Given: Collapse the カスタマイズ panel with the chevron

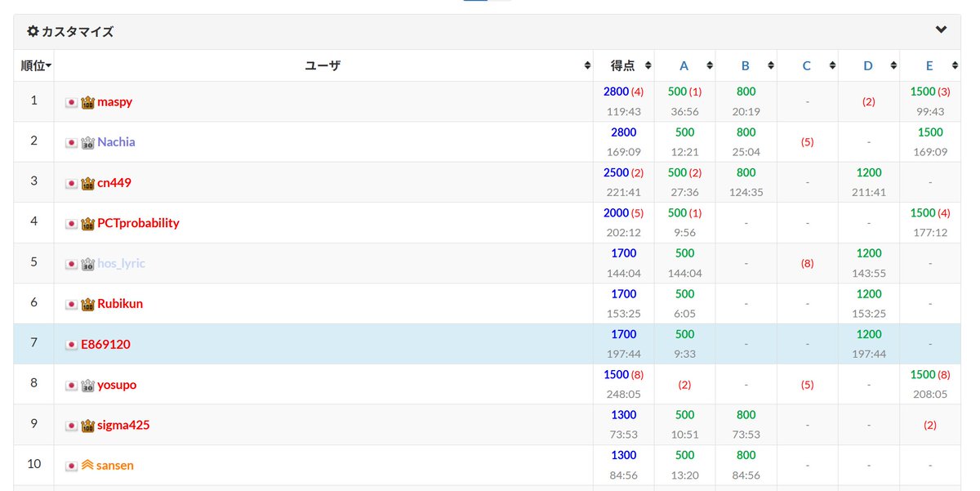Looking at the screenshot, I should (x=940, y=29).
